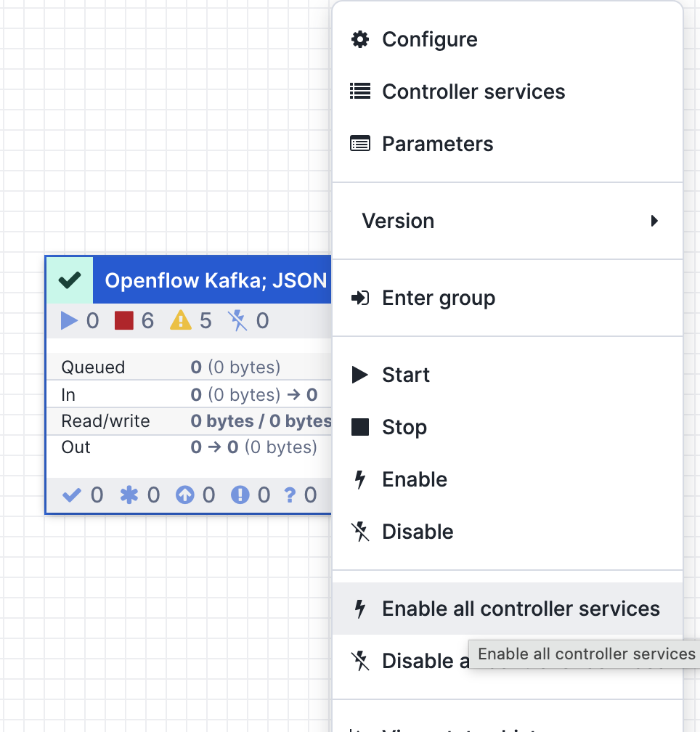The image size is (700, 732).
Task: Click the Enable lightning bolt icon
Action: pos(359,479)
